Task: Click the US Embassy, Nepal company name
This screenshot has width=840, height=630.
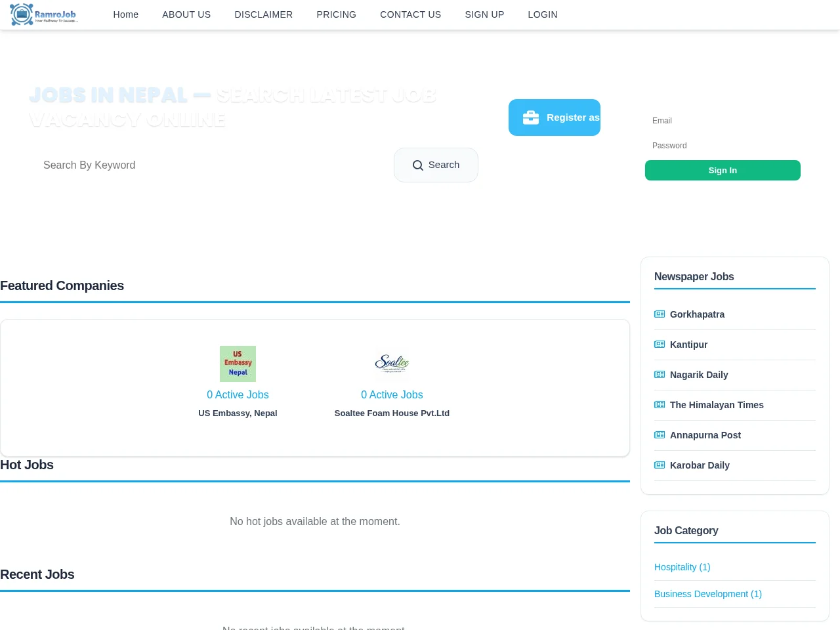Action: [238, 413]
